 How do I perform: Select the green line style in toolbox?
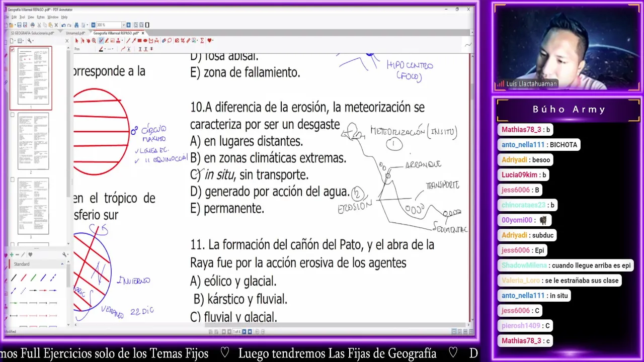pyautogui.click(x=33, y=278)
